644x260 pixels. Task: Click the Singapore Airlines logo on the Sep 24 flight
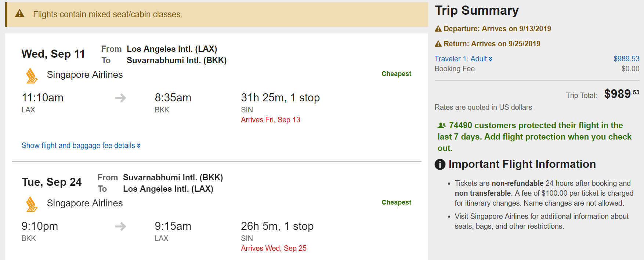32,204
